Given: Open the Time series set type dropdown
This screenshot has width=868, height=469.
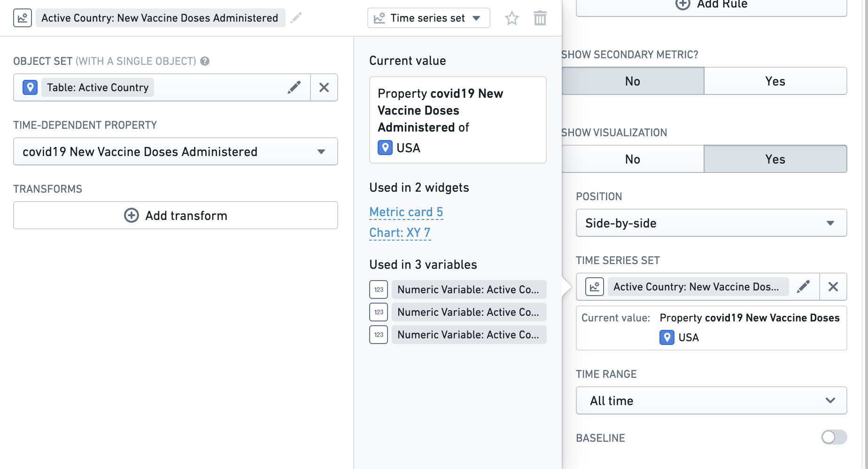Looking at the screenshot, I should [x=429, y=18].
